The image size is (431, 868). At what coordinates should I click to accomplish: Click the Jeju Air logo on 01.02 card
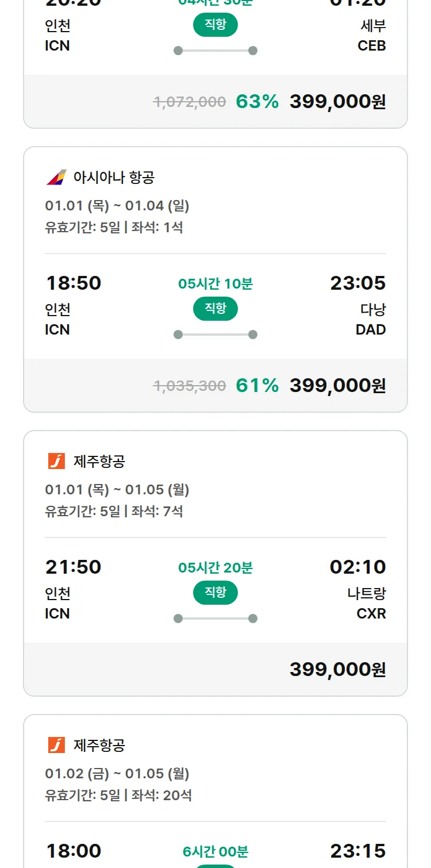56,745
